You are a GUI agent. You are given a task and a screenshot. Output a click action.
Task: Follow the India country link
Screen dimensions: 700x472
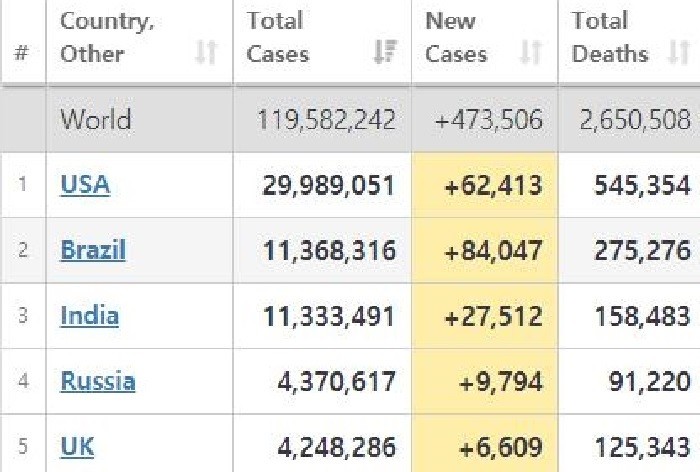pyautogui.click(x=89, y=316)
